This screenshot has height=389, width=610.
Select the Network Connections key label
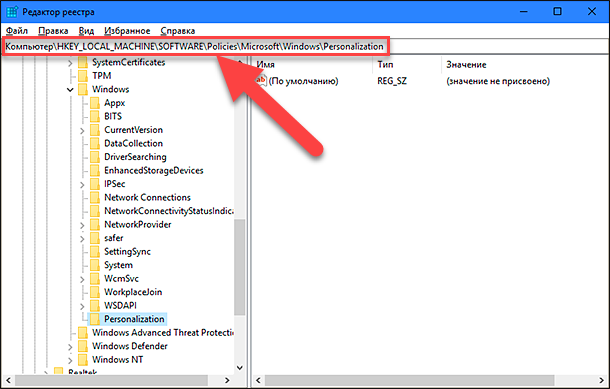click(x=147, y=198)
